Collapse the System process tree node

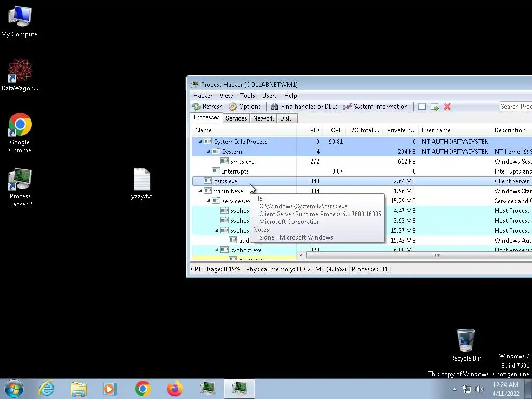208,151
